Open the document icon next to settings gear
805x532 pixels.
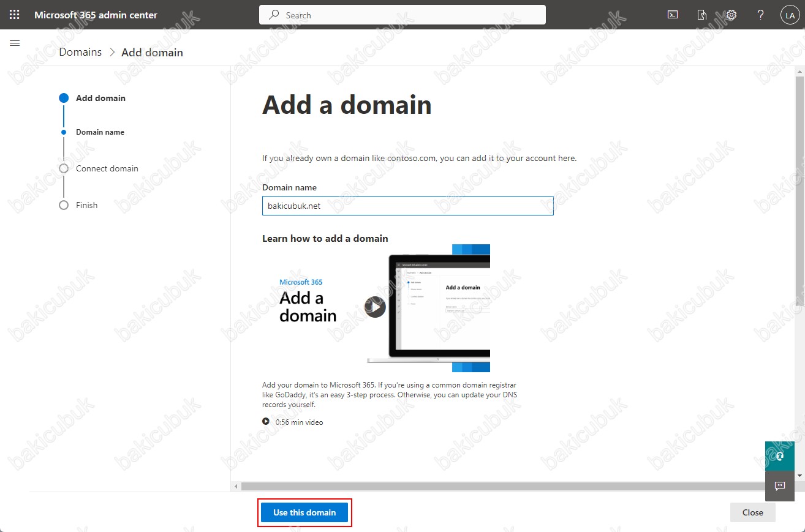coord(702,15)
